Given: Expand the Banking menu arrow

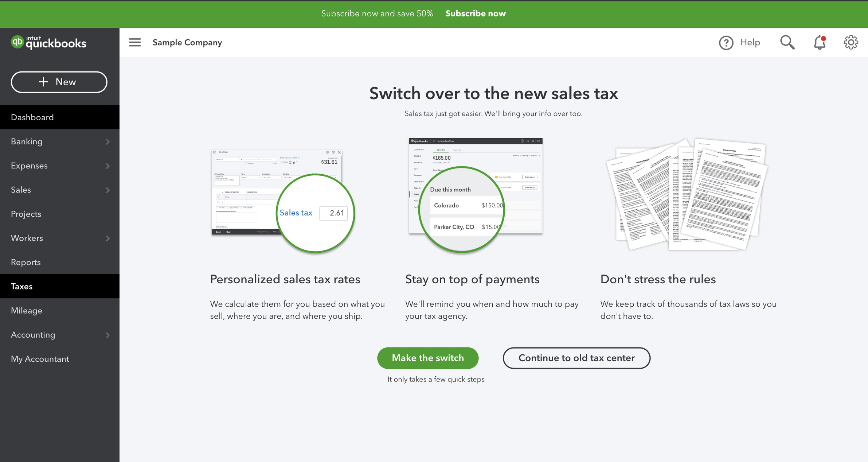Looking at the screenshot, I should pyautogui.click(x=108, y=142).
